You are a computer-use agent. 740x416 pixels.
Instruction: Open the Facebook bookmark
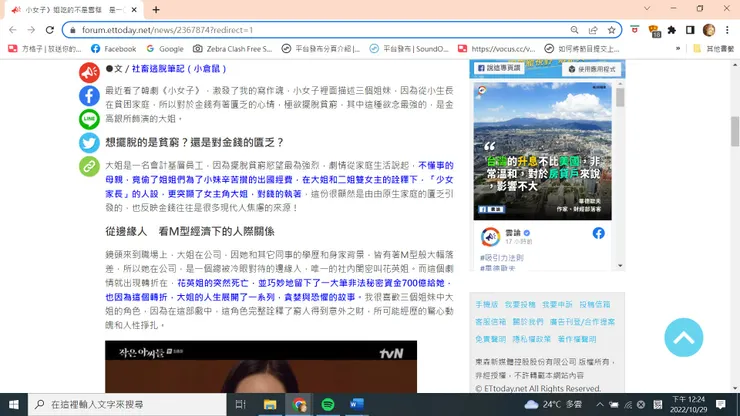coord(114,49)
